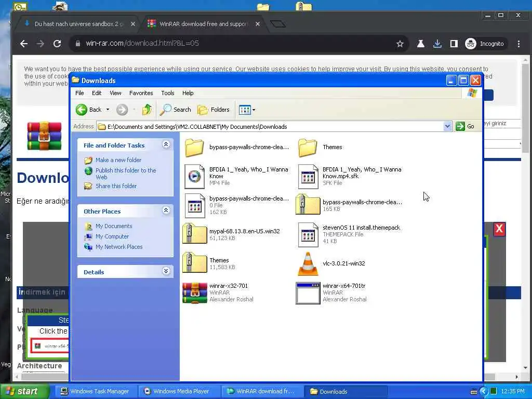Switch to Windows Task Manager on taskbar
This screenshot has width=532, height=399.
pyautogui.click(x=96, y=391)
